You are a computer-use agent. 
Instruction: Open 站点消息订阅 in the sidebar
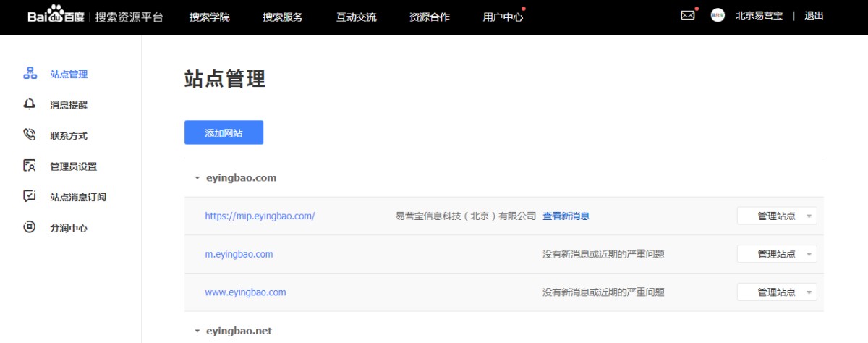(x=78, y=197)
